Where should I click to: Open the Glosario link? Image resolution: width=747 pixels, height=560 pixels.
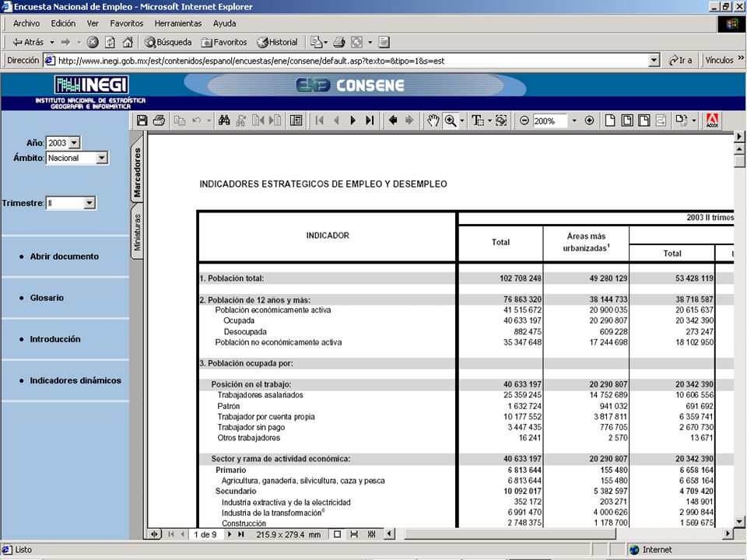coord(47,298)
